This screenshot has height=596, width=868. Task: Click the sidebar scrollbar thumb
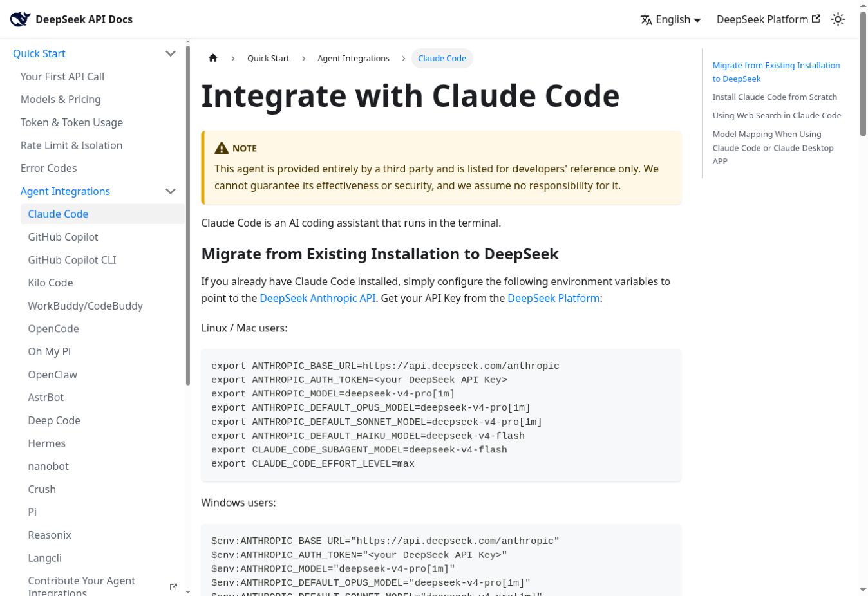[188, 216]
